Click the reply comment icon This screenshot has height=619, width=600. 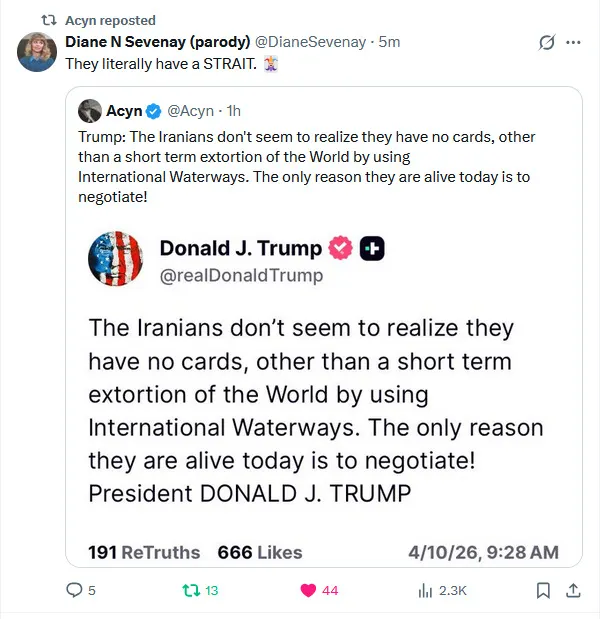74,590
